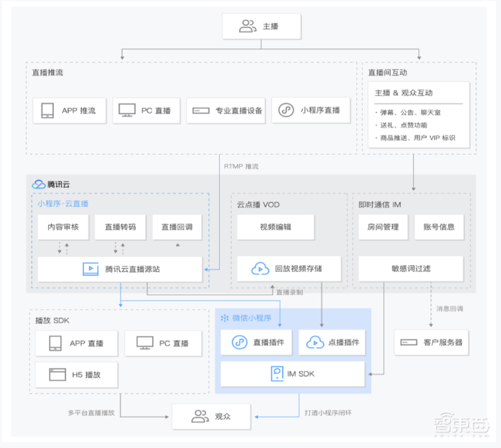The width and height of the screenshot is (501, 448).
Task: Click the H5 播放 browser icon
Action: (58, 375)
